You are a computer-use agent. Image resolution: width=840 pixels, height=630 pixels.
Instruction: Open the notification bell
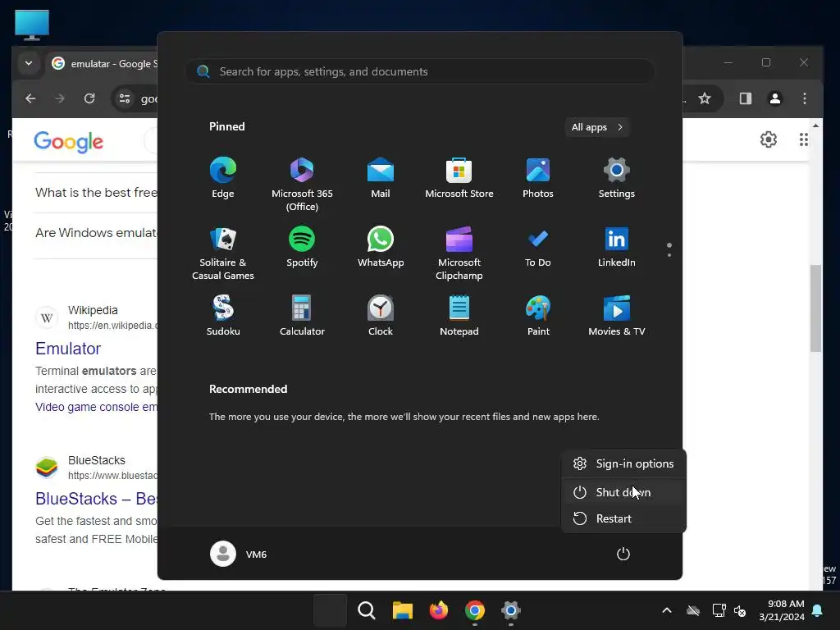click(x=818, y=610)
